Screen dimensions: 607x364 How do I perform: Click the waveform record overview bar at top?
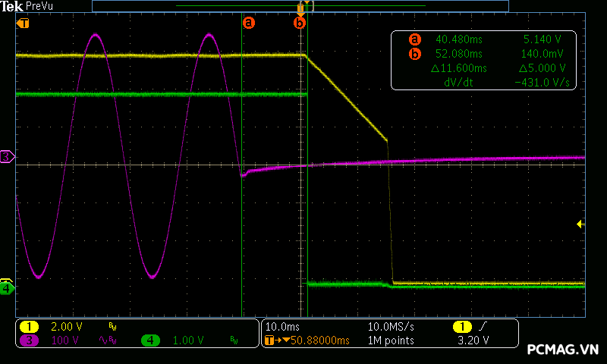300,6
